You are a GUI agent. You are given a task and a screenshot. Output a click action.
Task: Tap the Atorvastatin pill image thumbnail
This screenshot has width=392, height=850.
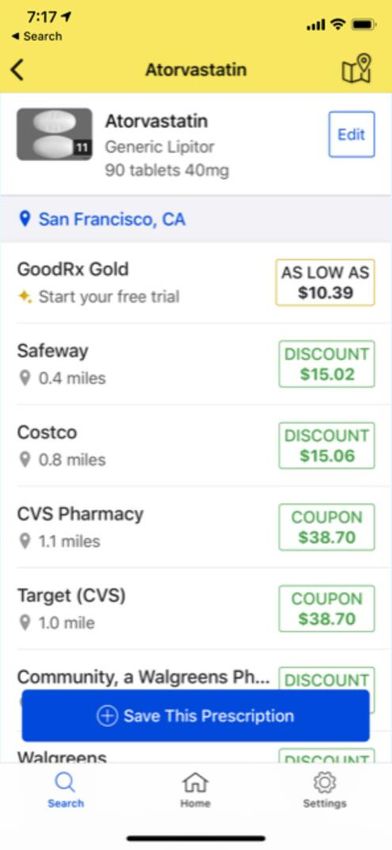[54, 134]
